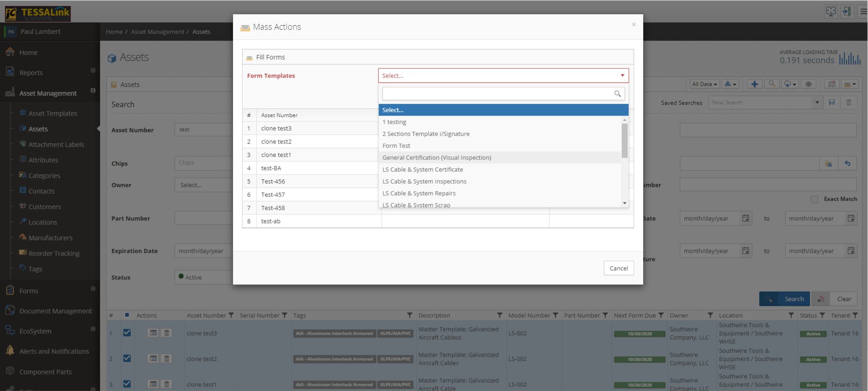Viewport: 868px width, 391px height.
Task: Click the eye view icon in assets toolbar
Action: [x=808, y=84]
